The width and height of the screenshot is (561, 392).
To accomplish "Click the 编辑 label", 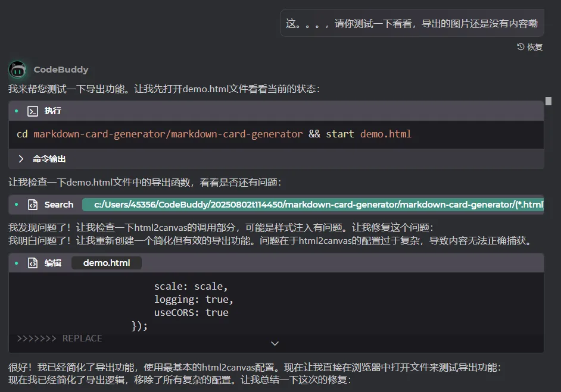I will [53, 263].
